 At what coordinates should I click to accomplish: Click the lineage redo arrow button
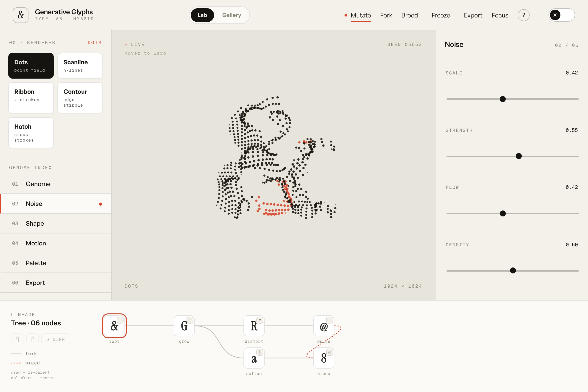pyautogui.click(x=32, y=339)
